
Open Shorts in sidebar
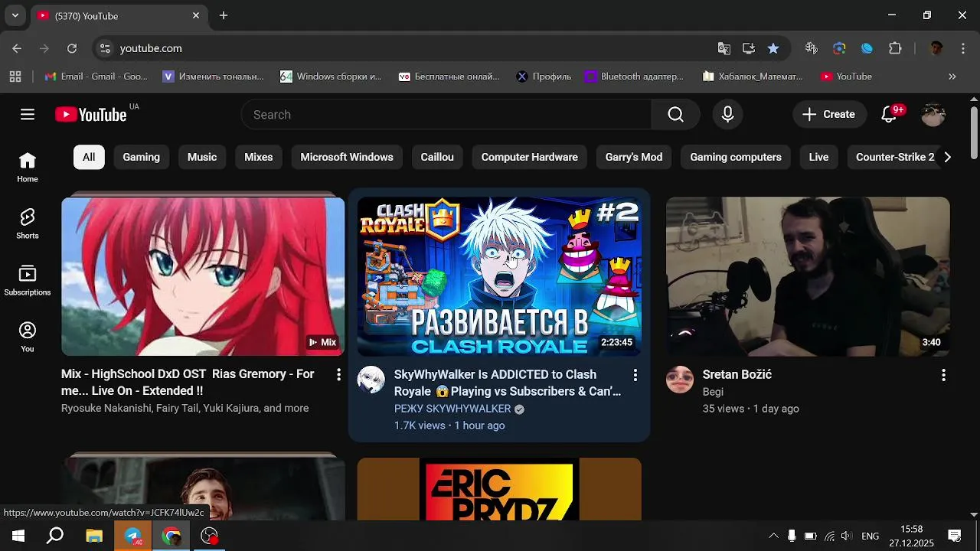[28, 224]
